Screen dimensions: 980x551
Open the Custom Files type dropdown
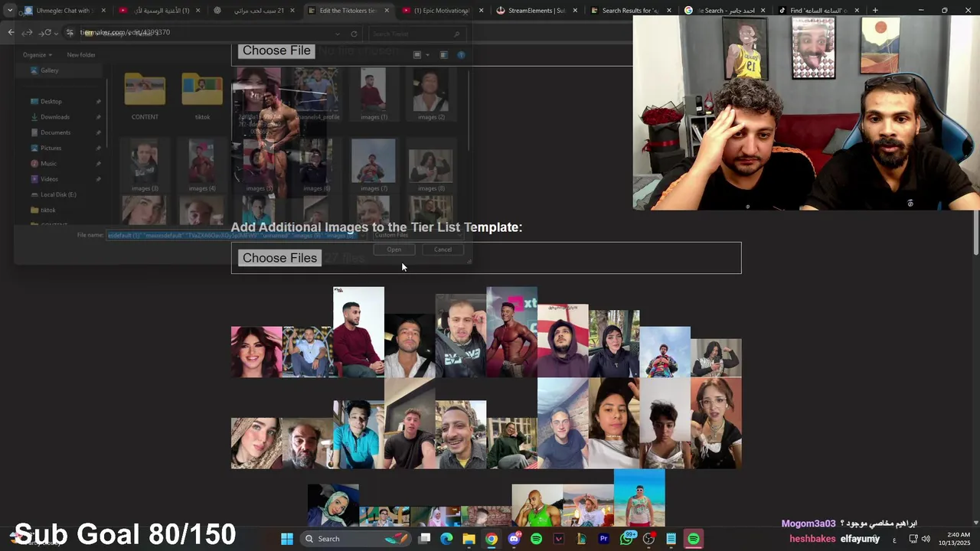point(417,235)
